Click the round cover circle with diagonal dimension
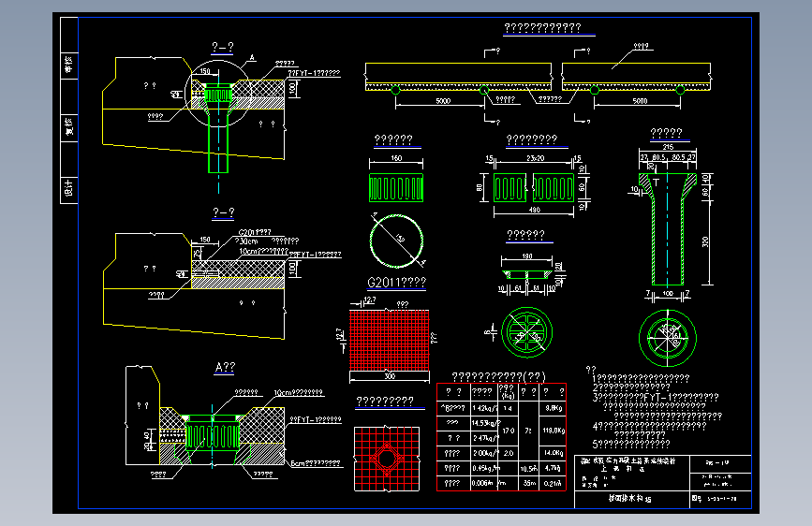The image size is (812, 526). [x=397, y=241]
